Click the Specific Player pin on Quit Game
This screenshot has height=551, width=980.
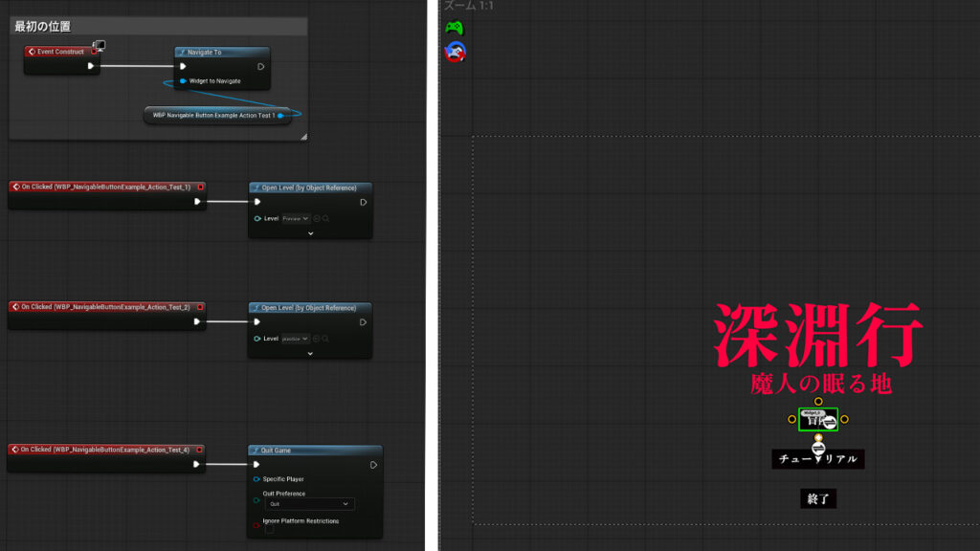[256, 479]
